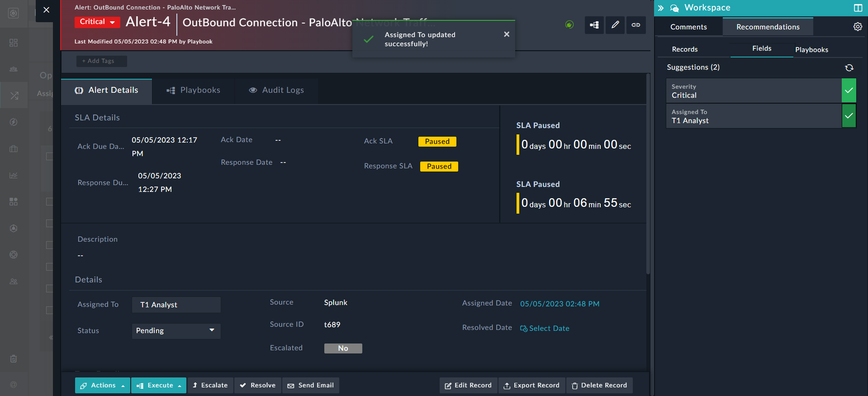868x396 pixels.
Task: Click the Workspace settings gear icon
Action: [857, 27]
